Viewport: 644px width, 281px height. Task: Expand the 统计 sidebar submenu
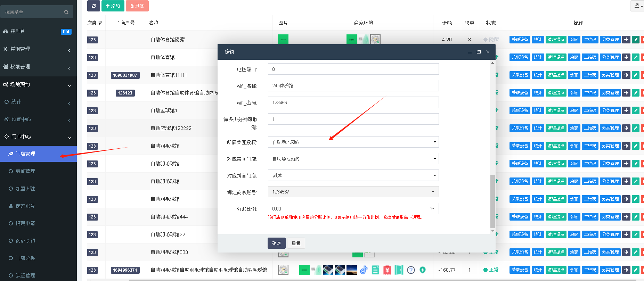point(38,102)
